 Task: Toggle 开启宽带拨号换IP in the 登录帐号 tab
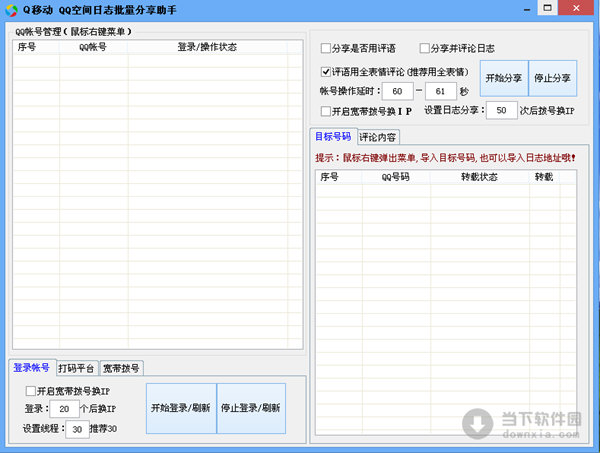click(x=31, y=391)
